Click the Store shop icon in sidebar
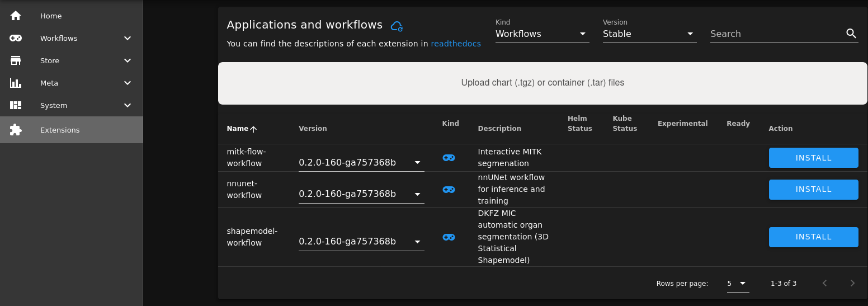This screenshot has width=868, height=306. (16, 60)
